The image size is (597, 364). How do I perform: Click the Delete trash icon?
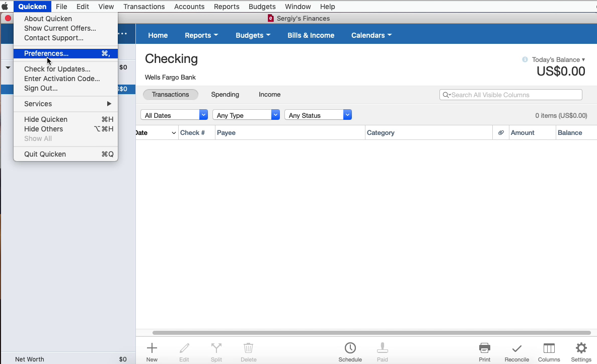coord(248,352)
